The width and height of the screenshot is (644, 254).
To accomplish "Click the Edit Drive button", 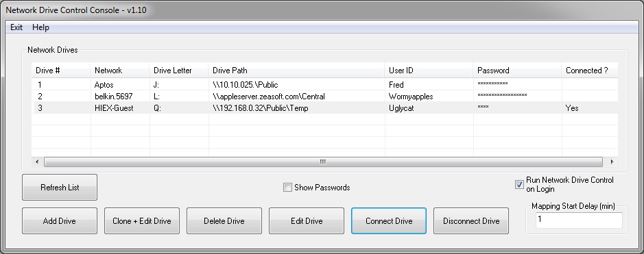I will click(307, 221).
